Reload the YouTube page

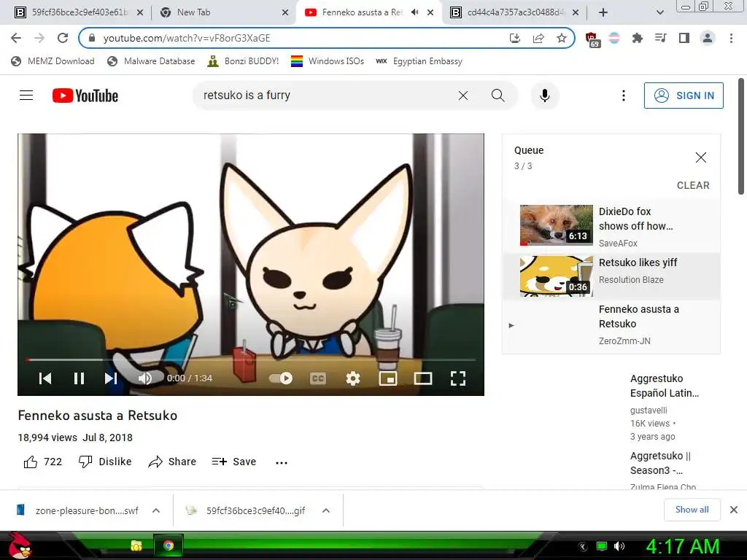(63, 38)
